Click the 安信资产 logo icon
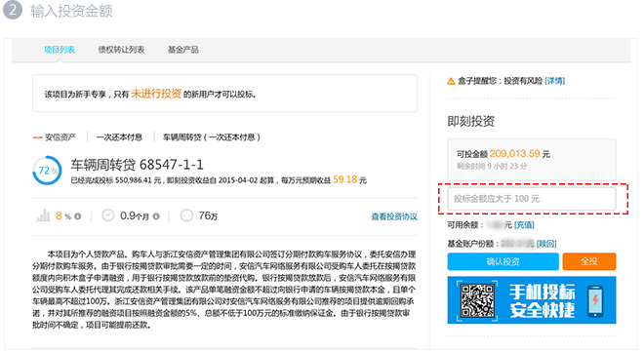644x351 pixels. 37,137
